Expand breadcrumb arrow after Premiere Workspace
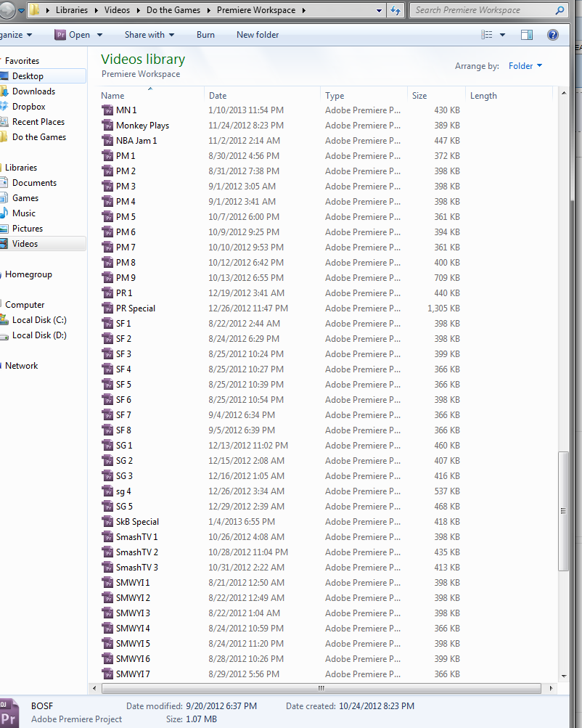Image resolution: width=582 pixels, height=728 pixels. pos(303,10)
